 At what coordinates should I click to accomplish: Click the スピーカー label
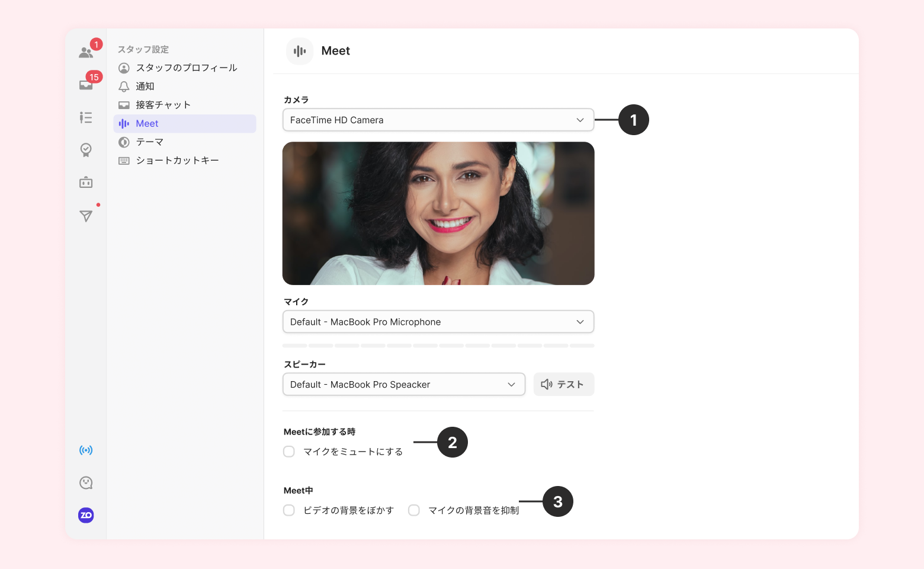(304, 365)
